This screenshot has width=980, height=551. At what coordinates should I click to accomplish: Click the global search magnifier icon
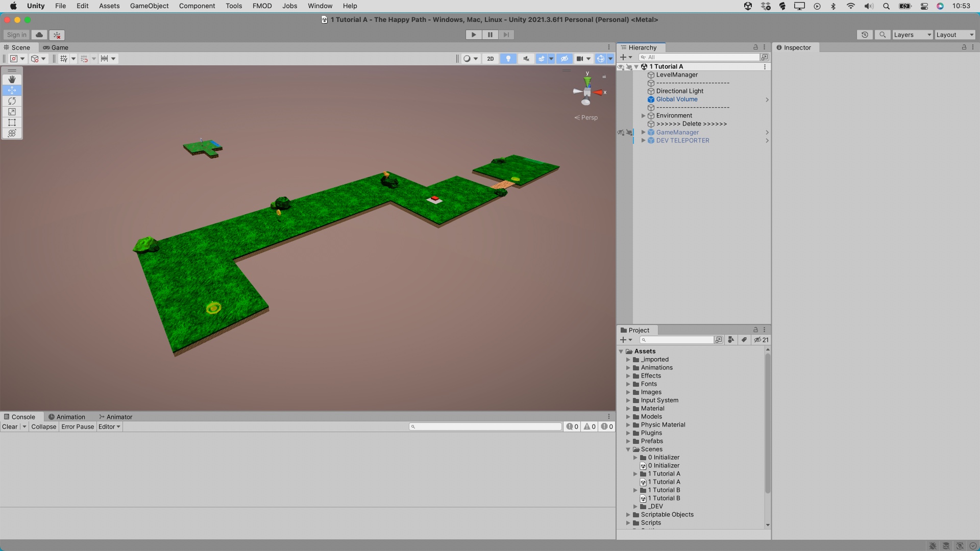click(x=882, y=35)
